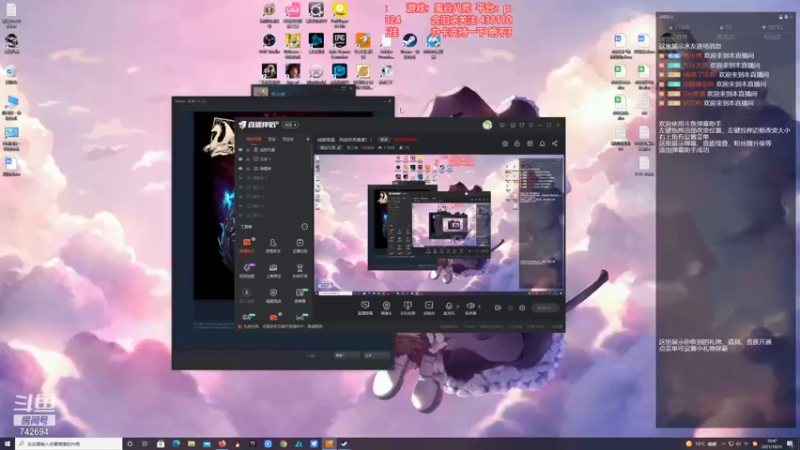Open Microsoft Edge from the taskbar
The width and height of the screenshot is (800, 450).
pyautogui.click(x=176, y=444)
